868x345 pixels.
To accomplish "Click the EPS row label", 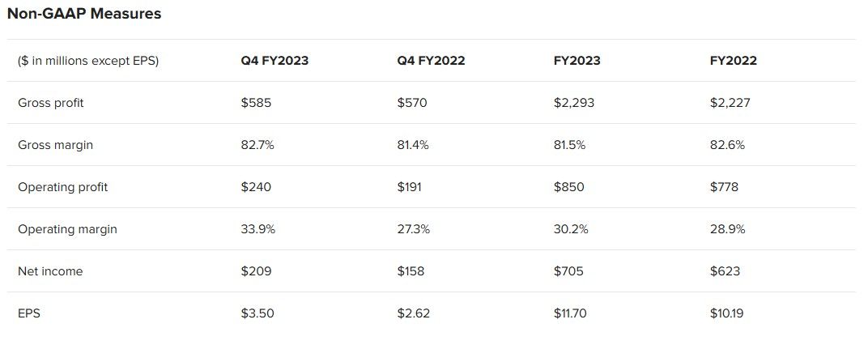I will click(x=29, y=313).
